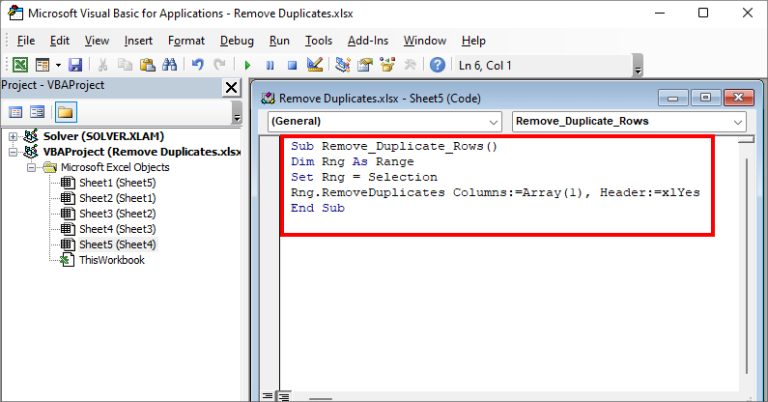Collapse the VBAProject (Remove Duplicates.xlsx) node
The width and height of the screenshot is (768, 402).
point(13,152)
